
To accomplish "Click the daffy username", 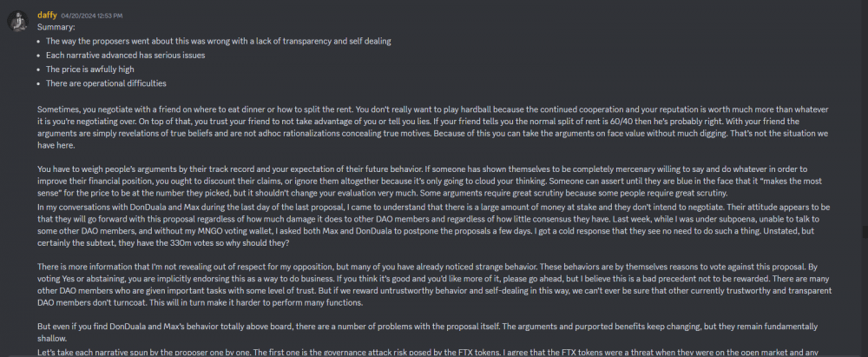I will click(x=47, y=15).
